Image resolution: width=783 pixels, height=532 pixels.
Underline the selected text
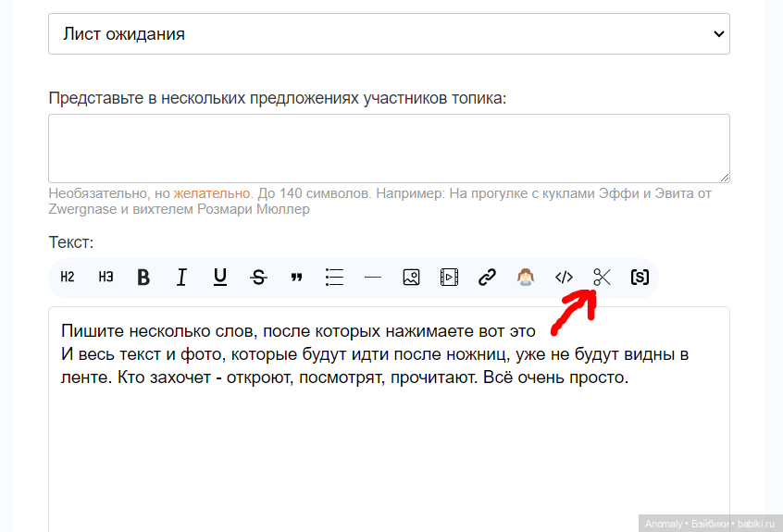220,277
